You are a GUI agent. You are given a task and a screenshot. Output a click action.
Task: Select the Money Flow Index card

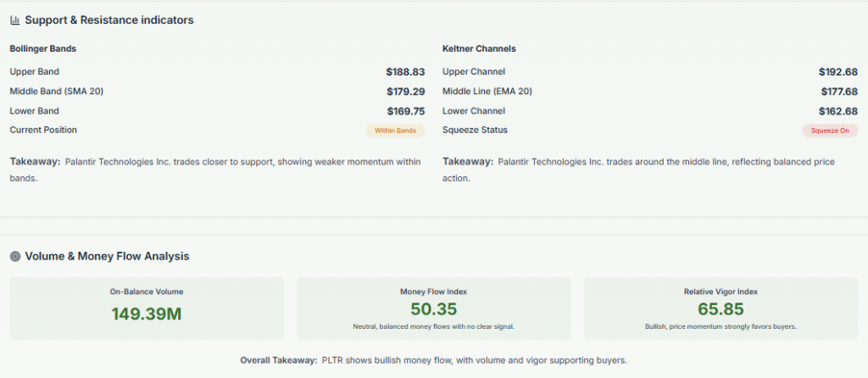point(433,308)
